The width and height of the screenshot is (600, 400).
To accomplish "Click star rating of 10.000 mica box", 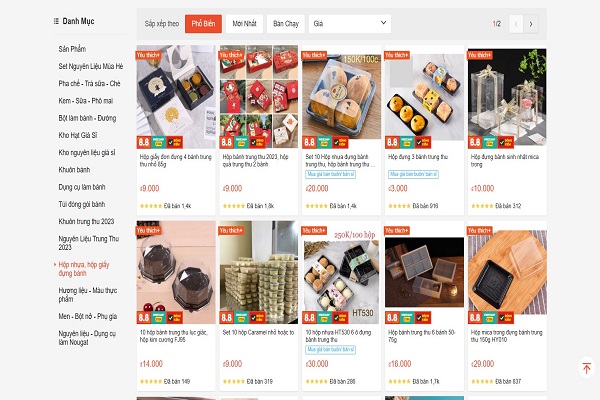I will click(x=482, y=206).
